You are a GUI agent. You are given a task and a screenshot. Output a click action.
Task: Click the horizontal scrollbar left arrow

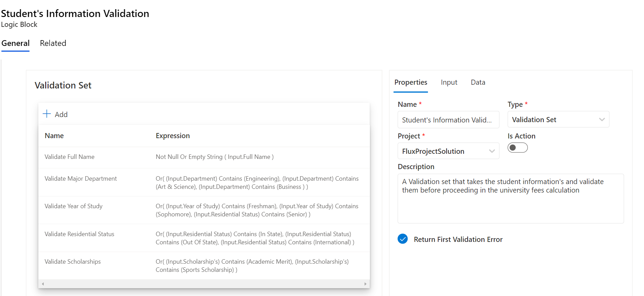43,284
